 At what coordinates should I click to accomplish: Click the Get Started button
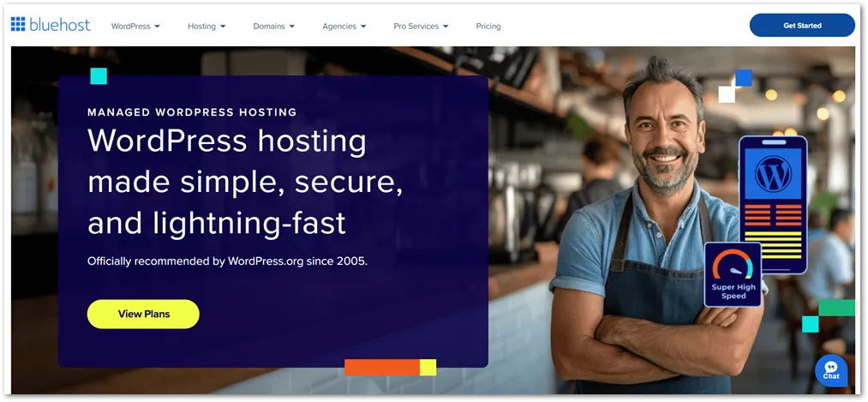[802, 26]
